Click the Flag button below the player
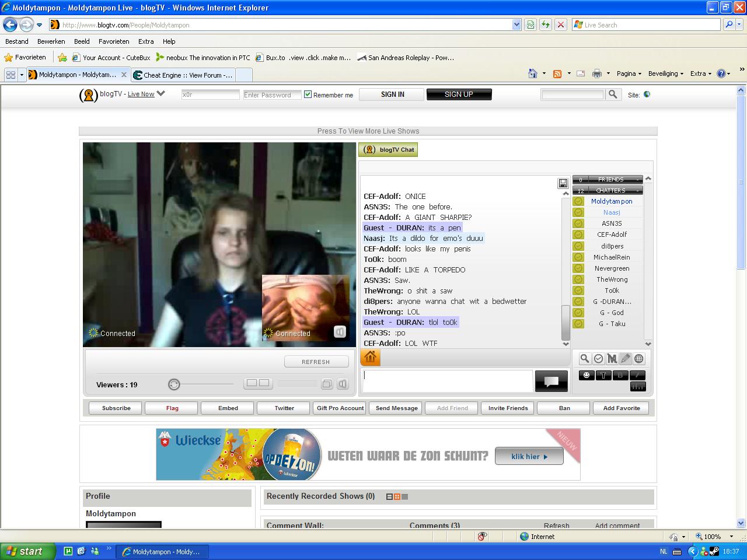Screen dimensions: 747x560 172,408
